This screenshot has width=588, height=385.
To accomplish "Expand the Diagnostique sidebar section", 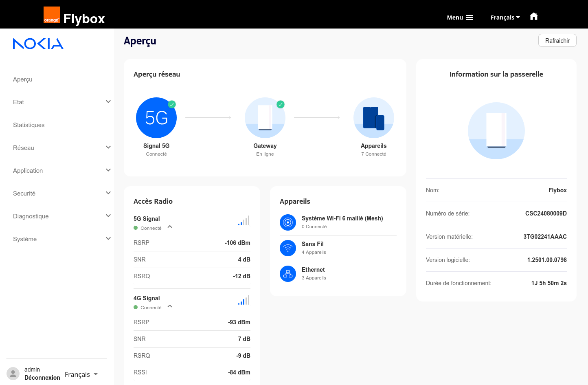I will [108, 216].
